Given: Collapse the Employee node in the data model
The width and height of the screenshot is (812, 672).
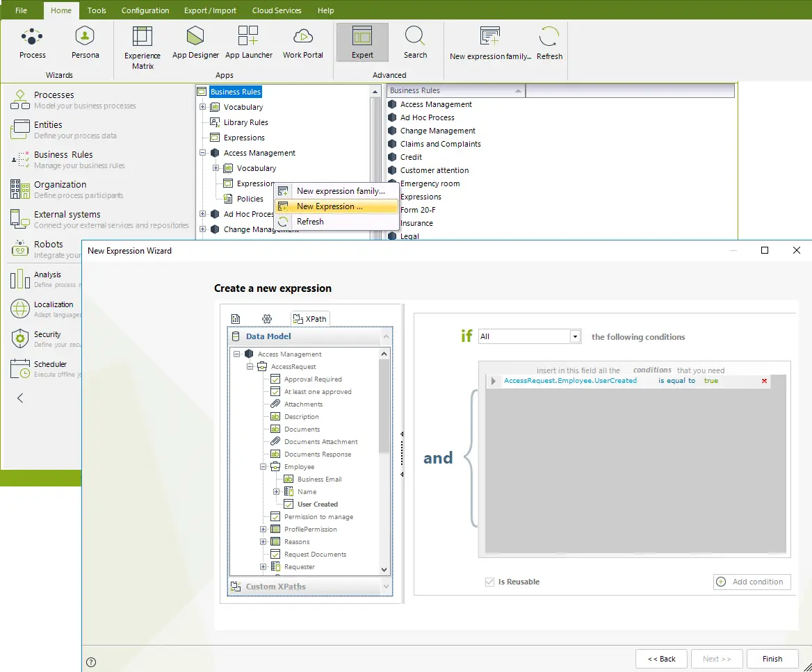Looking at the screenshot, I should pyautogui.click(x=263, y=467).
